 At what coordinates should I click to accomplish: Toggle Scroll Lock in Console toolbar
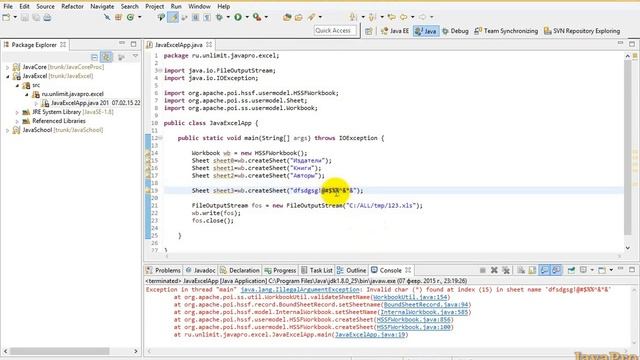[532, 270]
